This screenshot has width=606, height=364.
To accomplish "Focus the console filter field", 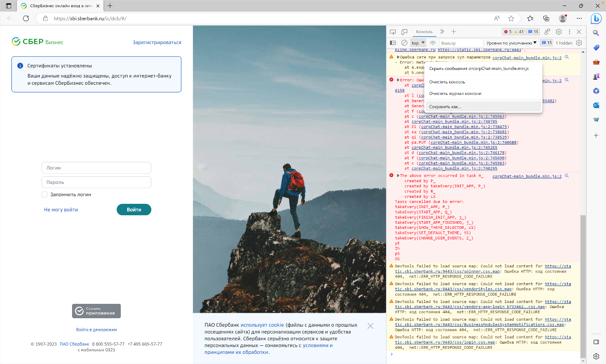I will (461, 43).
